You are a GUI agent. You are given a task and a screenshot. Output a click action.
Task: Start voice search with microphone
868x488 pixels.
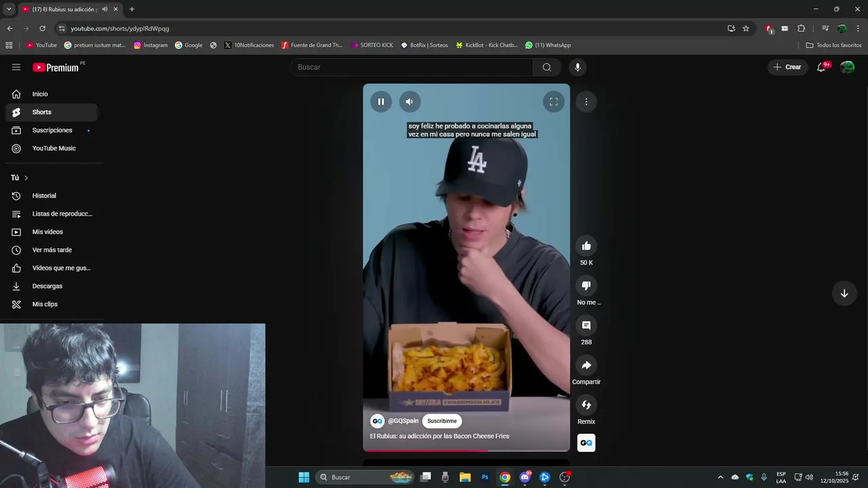578,67
